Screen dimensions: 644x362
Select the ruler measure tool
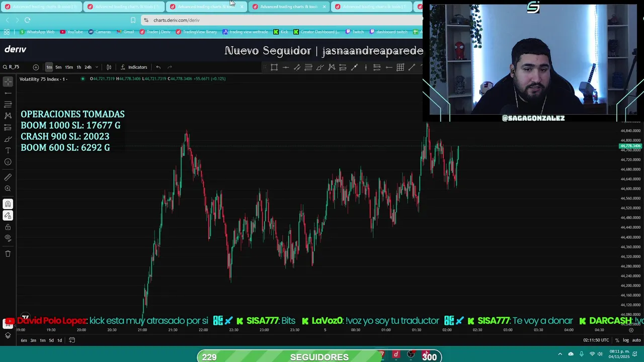coord(8,177)
